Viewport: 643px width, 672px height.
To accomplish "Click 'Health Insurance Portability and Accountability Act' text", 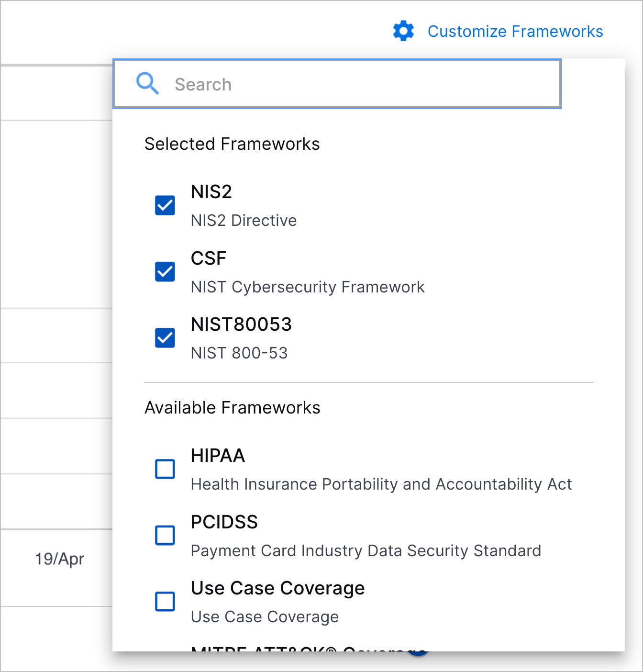I will point(381,484).
